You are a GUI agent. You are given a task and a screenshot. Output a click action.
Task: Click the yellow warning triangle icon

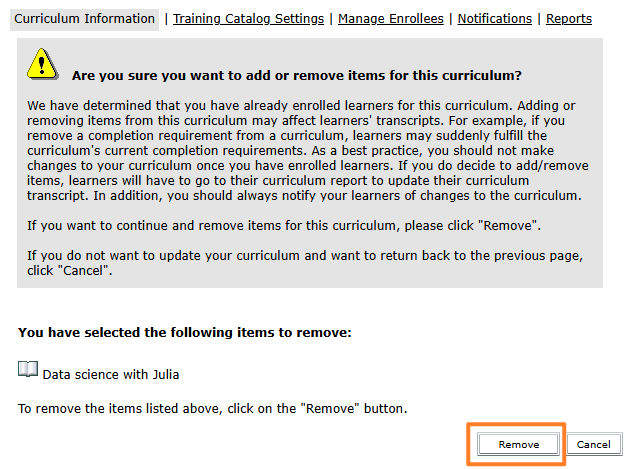pyautogui.click(x=42, y=65)
